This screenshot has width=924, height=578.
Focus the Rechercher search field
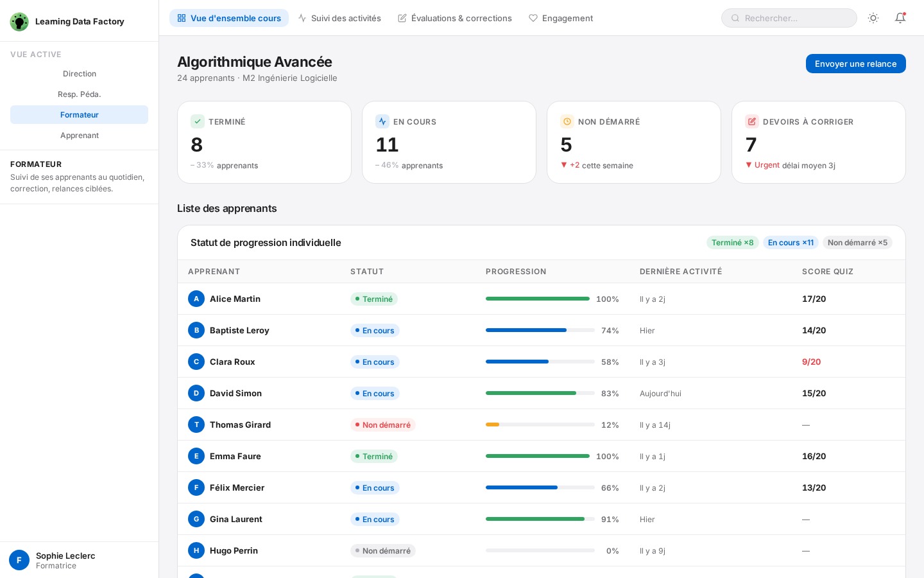tap(789, 18)
